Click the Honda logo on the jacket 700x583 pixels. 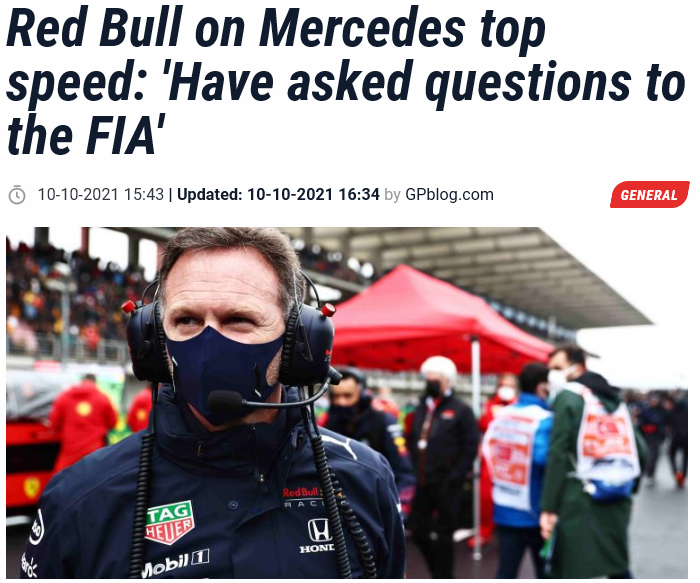click(x=318, y=536)
